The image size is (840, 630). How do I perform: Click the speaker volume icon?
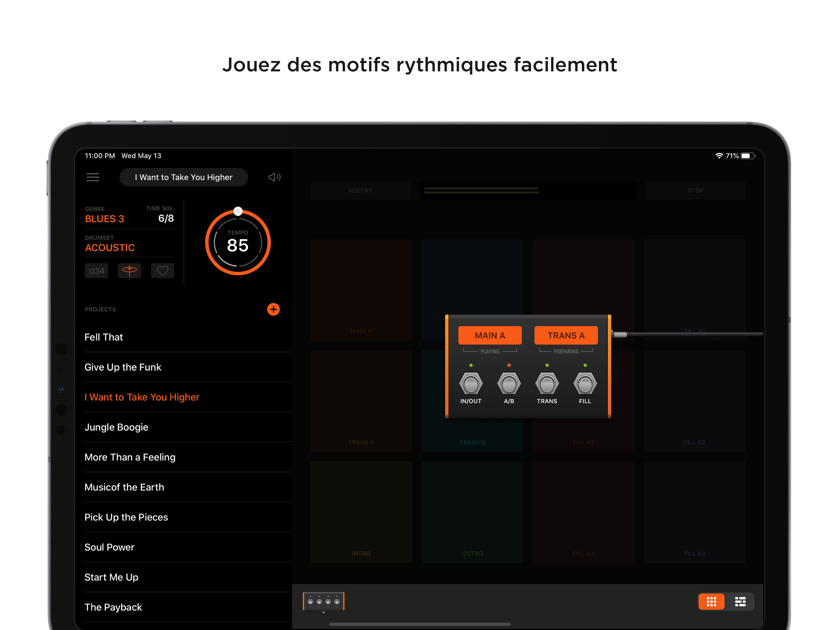tap(274, 177)
